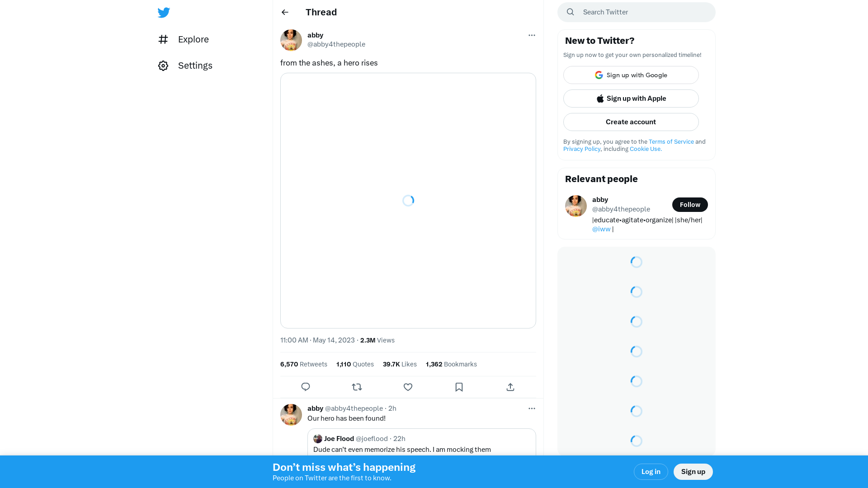Click the Log in button at bottom

click(x=651, y=471)
